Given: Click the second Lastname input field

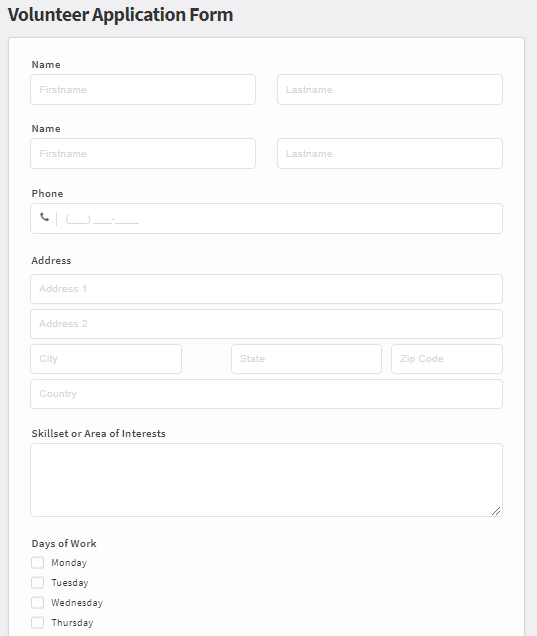Looking at the screenshot, I should 390,154.
